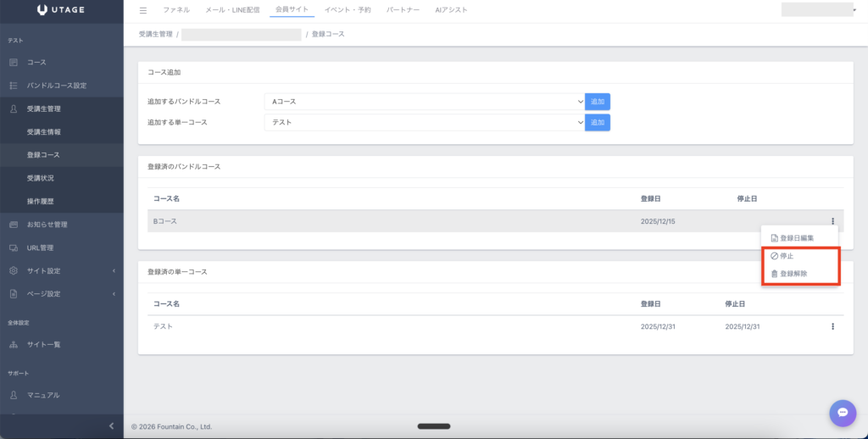Open the AIアシスト tab

pyautogui.click(x=451, y=10)
